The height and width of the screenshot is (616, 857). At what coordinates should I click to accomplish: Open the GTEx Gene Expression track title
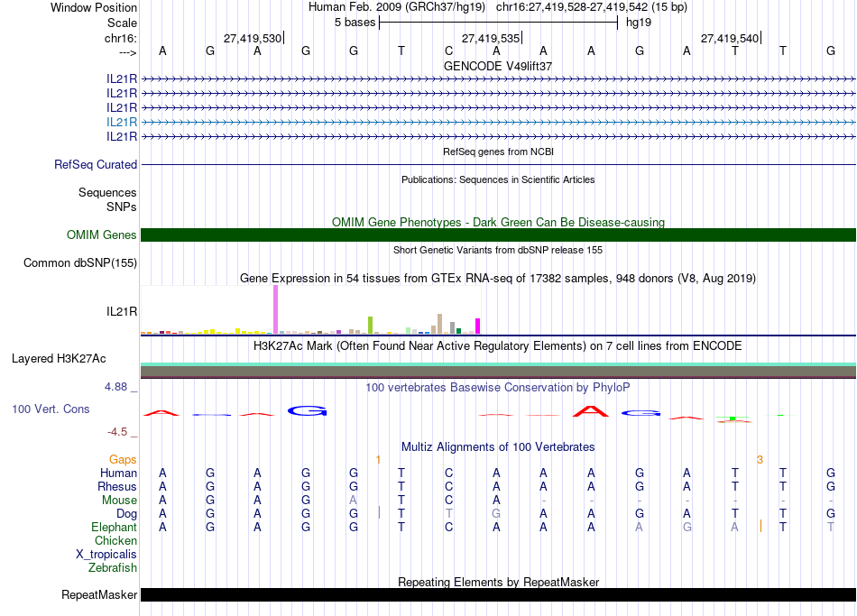coord(498,278)
